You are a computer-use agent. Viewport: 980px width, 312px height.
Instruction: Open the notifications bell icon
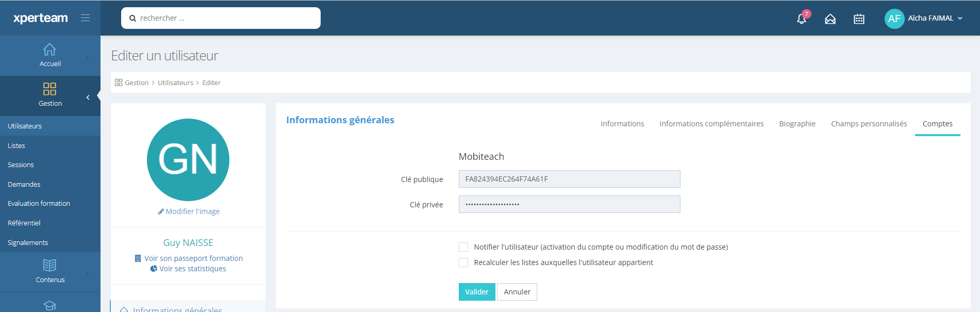tap(801, 19)
